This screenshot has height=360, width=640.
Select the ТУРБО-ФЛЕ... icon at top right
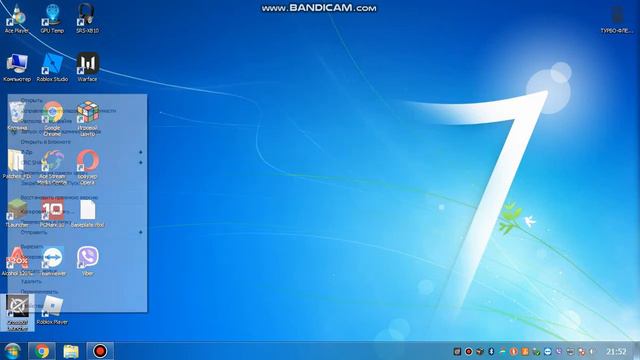(x=617, y=19)
